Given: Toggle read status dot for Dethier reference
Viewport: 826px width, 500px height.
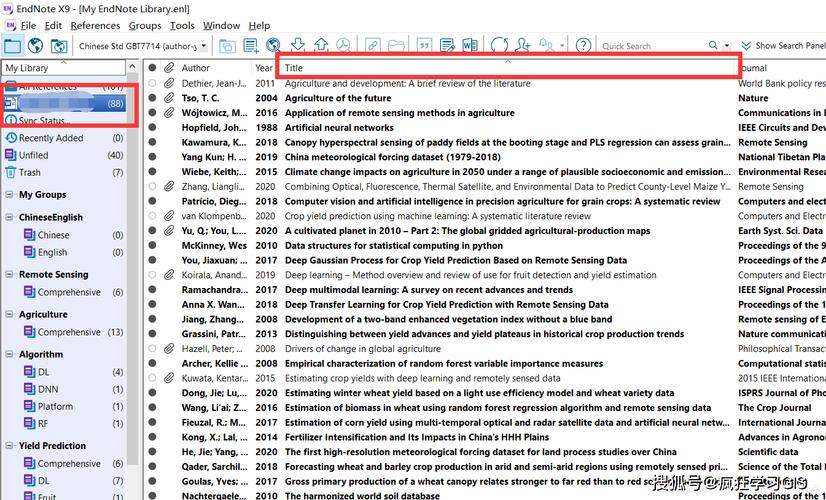Looking at the screenshot, I should (153, 84).
